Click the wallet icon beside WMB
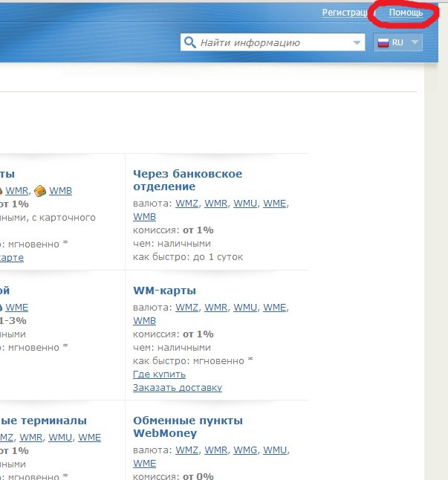This screenshot has width=448, height=480. click(x=40, y=191)
